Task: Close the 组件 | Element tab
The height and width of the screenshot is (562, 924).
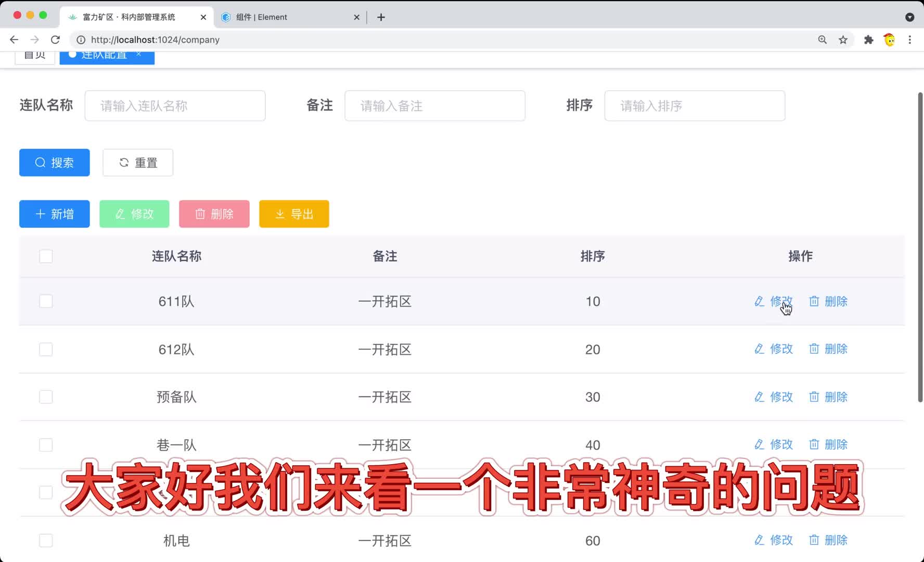Action: (356, 17)
